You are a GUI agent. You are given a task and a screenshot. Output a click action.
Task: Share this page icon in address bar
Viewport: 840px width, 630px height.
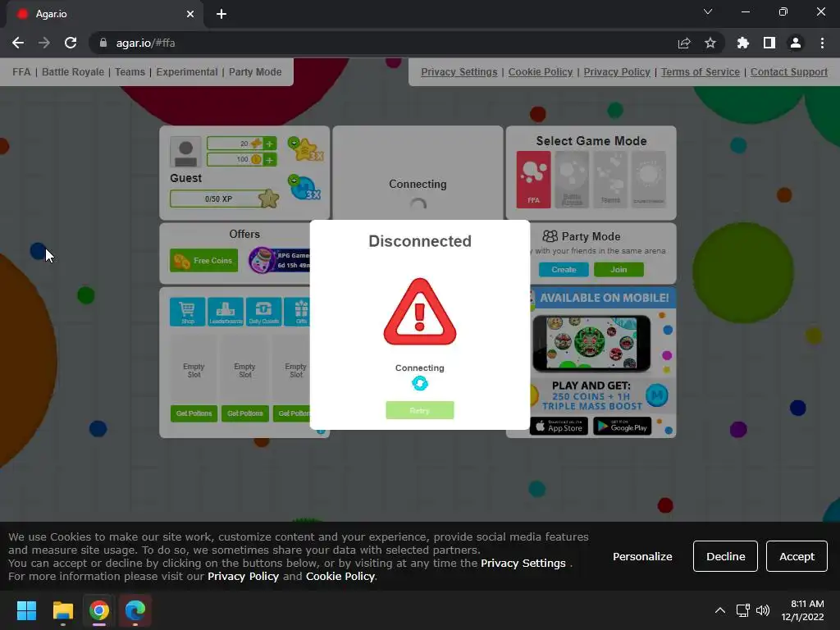tap(684, 43)
